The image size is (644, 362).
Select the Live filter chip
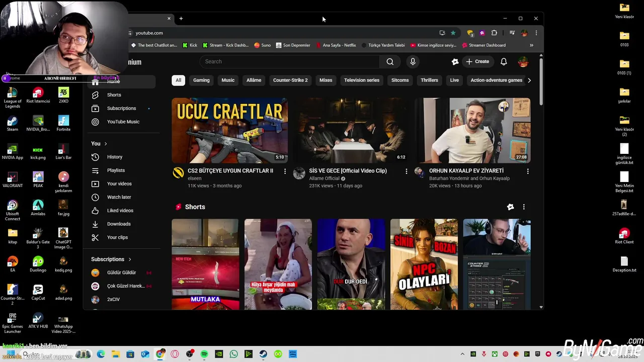454,80
